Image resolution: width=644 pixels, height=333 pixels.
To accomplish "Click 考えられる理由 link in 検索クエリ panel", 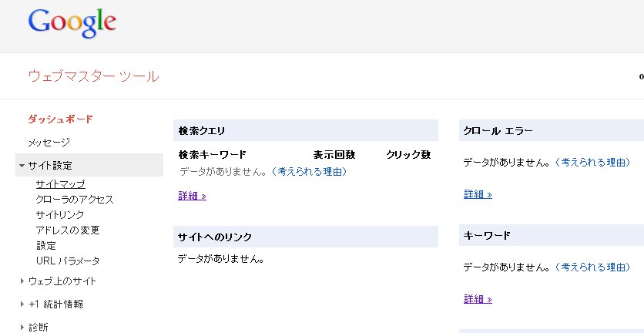I will [x=310, y=171].
